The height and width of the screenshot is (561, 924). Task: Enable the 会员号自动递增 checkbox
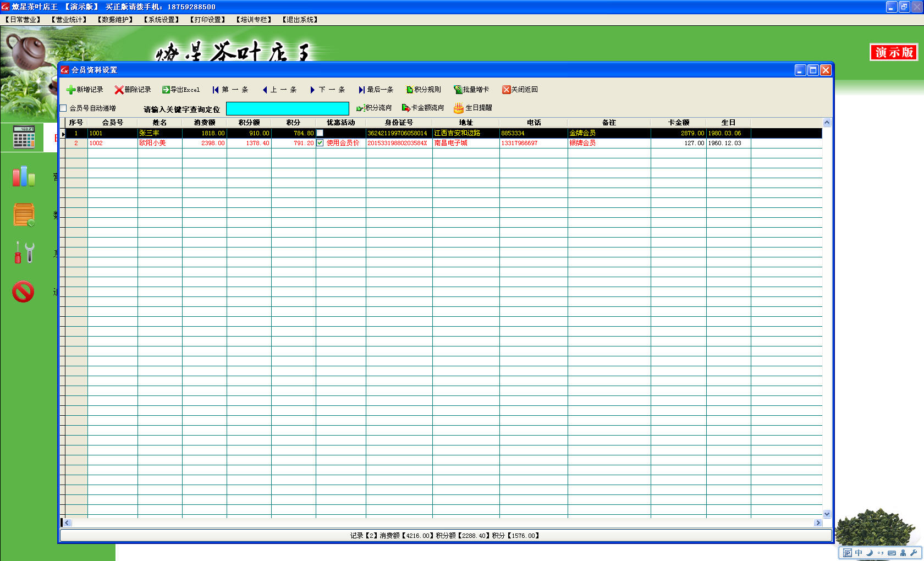point(63,108)
